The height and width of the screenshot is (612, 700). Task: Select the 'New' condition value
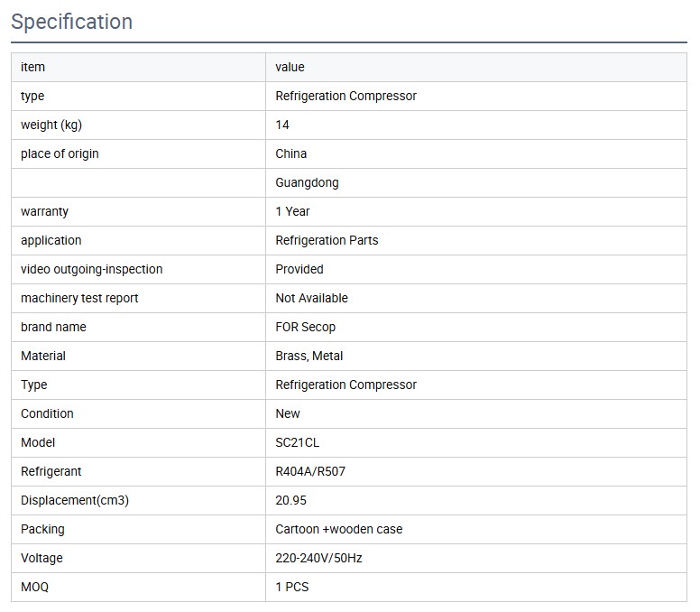coord(288,413)
